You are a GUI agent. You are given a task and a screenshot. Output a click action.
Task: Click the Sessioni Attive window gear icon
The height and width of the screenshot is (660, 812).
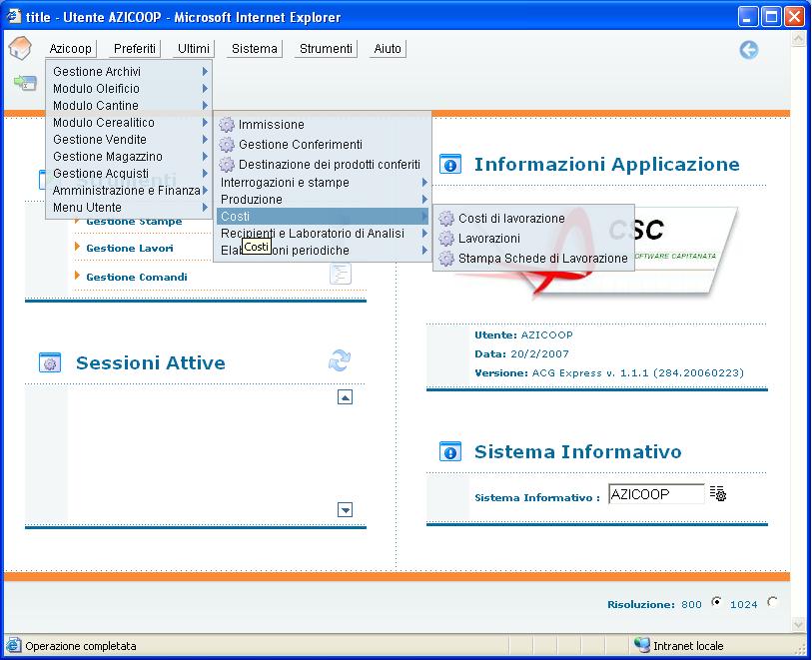(50, 362)
